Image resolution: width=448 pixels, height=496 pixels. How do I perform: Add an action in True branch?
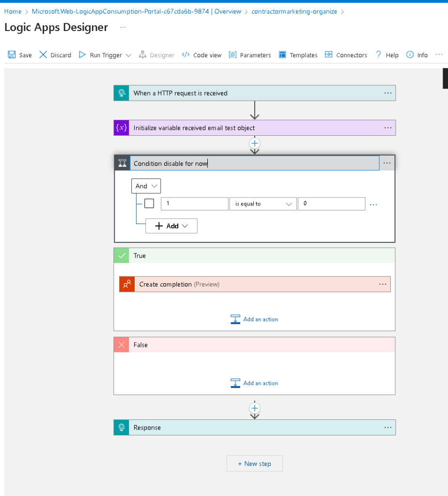(254, 320)
